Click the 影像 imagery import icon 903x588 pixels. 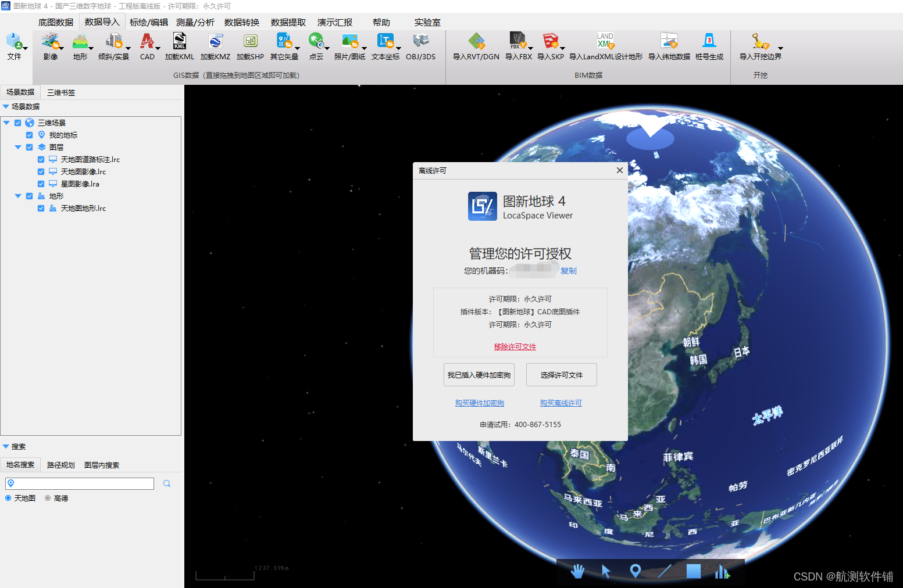(x=51, y=41)
